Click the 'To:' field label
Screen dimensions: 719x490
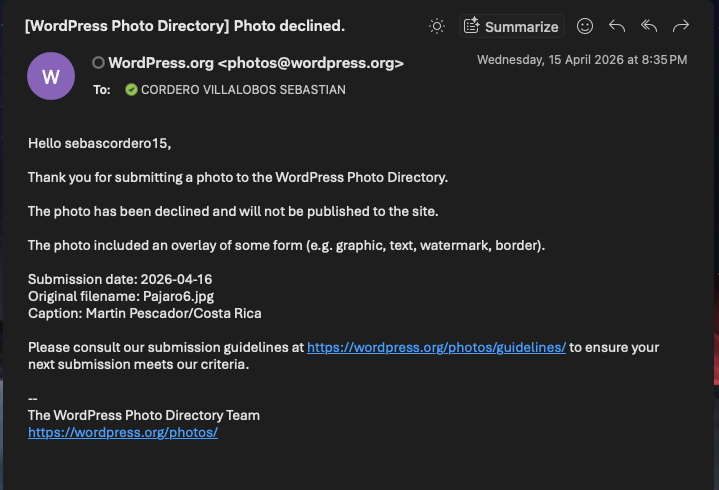[102, 90]
